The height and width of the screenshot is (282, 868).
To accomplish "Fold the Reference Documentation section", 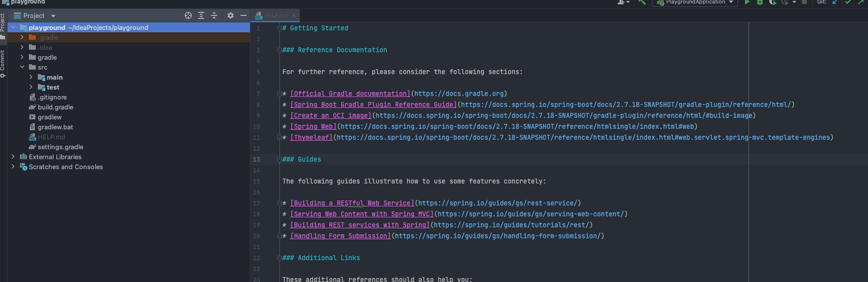I will tap(279, 50).
